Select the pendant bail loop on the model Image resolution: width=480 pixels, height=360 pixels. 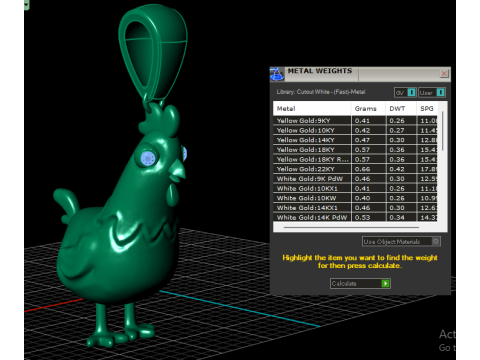pos(153,52)
